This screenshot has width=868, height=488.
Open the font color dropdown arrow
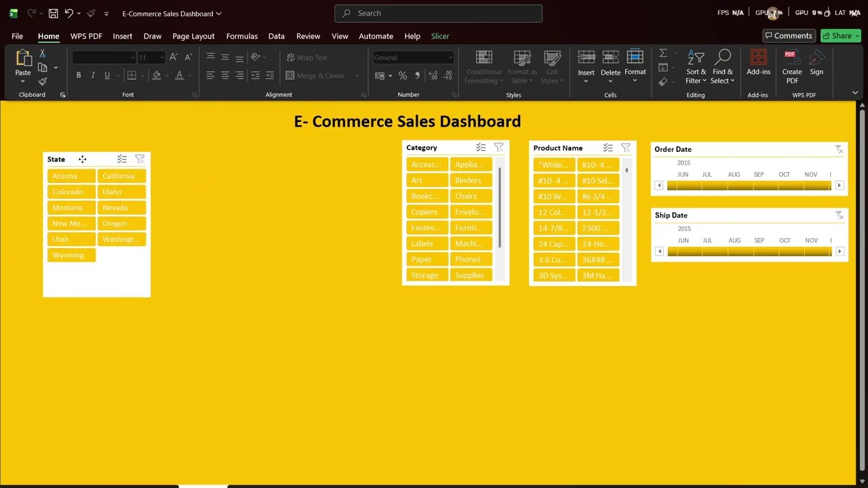coord(191,76)
